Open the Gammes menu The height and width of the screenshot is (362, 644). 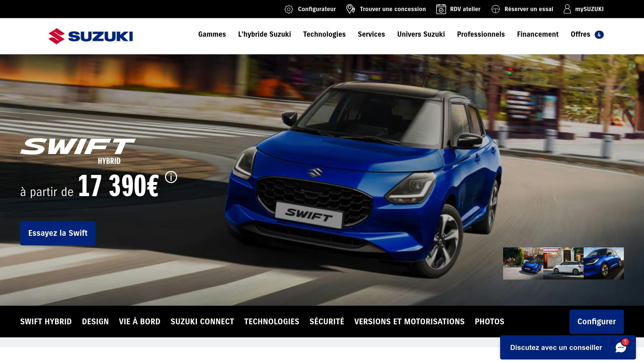tap(212, 34)
